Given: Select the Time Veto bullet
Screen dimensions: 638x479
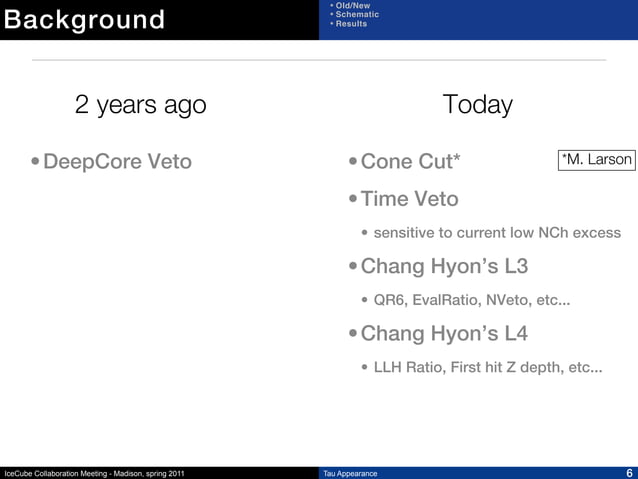Looking at the screenshot, I should tap(409, 199).
